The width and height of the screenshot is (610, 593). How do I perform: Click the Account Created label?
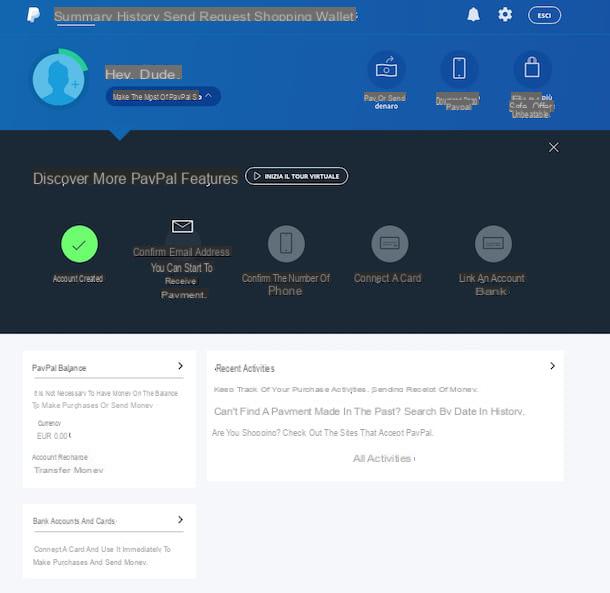coord(78,279)
